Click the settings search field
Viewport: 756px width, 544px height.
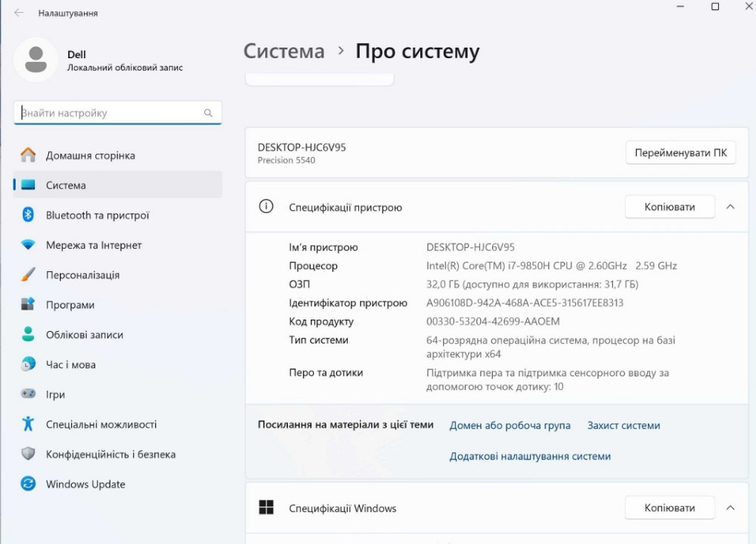tap(113, 112)
